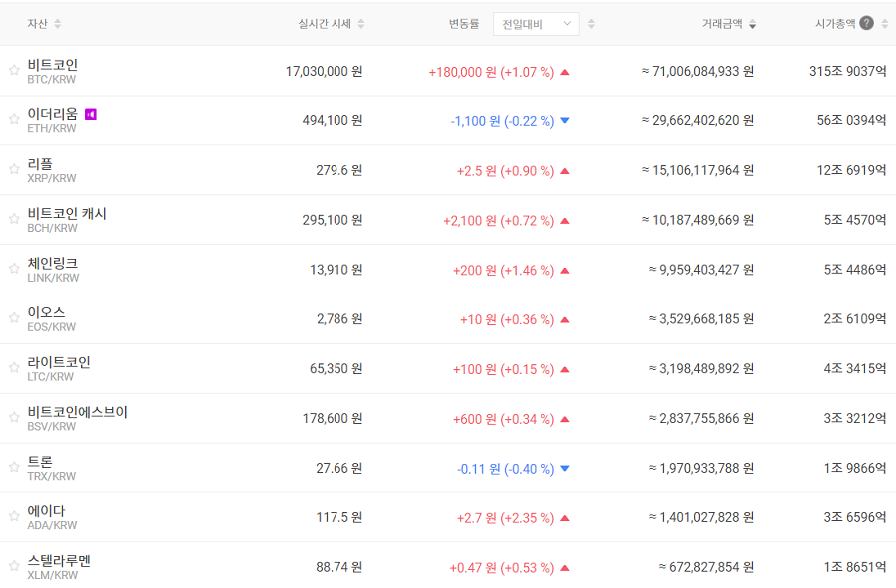Click the 거래금액 column header

(x=722, y=24)
